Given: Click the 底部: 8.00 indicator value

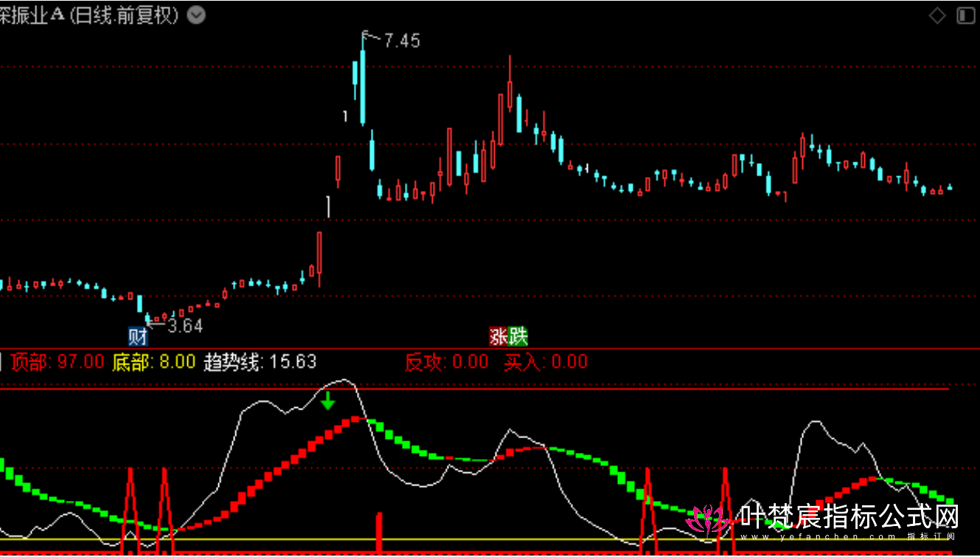Looking at the screenshot, I should 154,362.
